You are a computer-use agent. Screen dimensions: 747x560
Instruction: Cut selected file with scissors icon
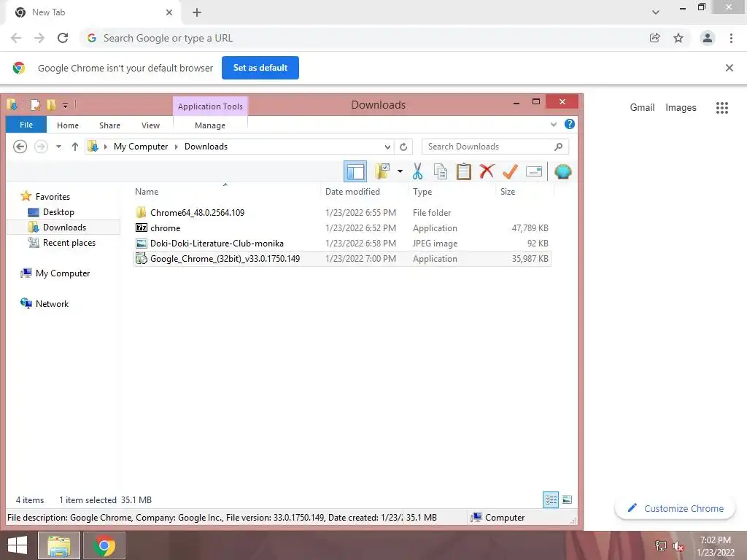(417, 171)
